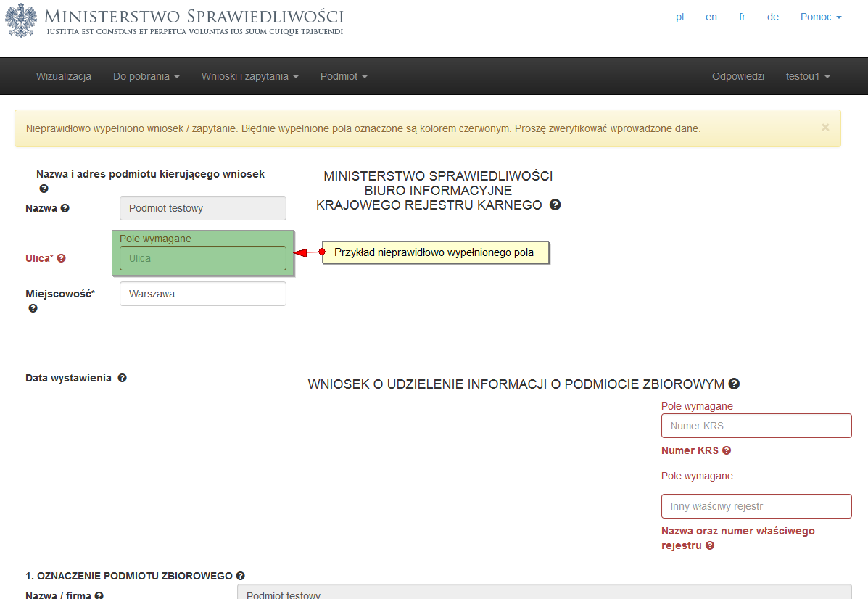Go to Odpowiedzi in the navigation bar
The width and height of the screenshot is (868, 599).
click(738, 76)
